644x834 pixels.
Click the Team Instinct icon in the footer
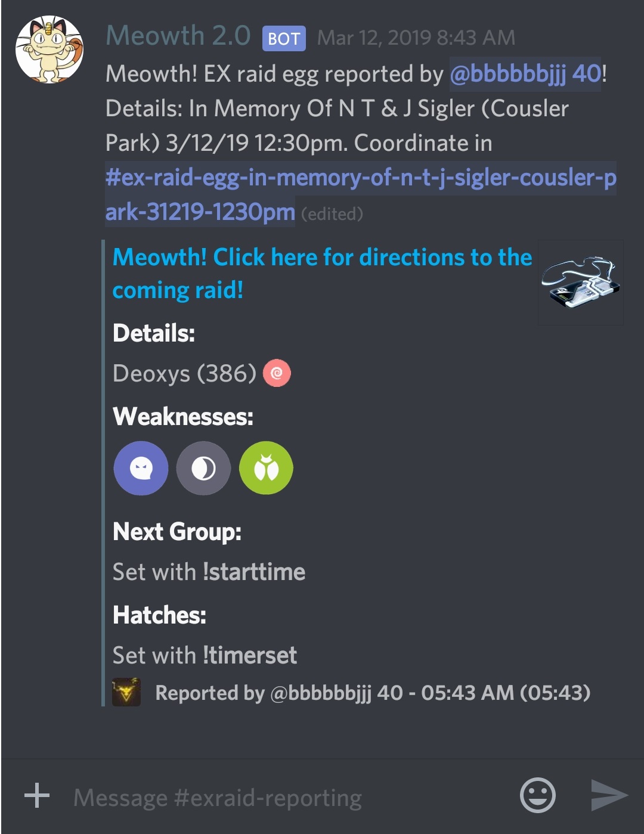(x=126, y=693)
